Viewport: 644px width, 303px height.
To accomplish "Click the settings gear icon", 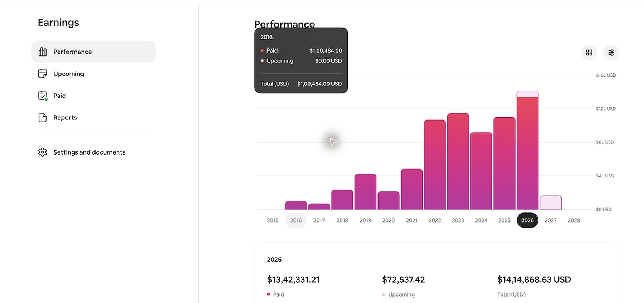I will [43, 152].
